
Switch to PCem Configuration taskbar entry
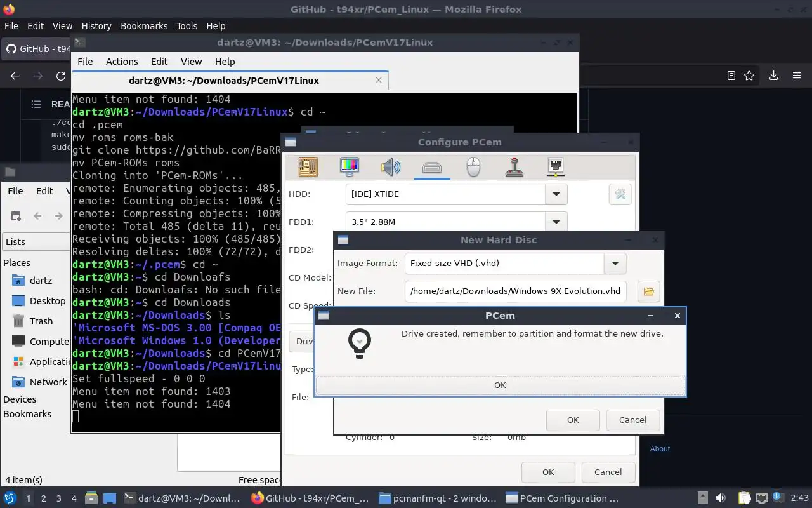pyautogui.click(x=563, y=498)
